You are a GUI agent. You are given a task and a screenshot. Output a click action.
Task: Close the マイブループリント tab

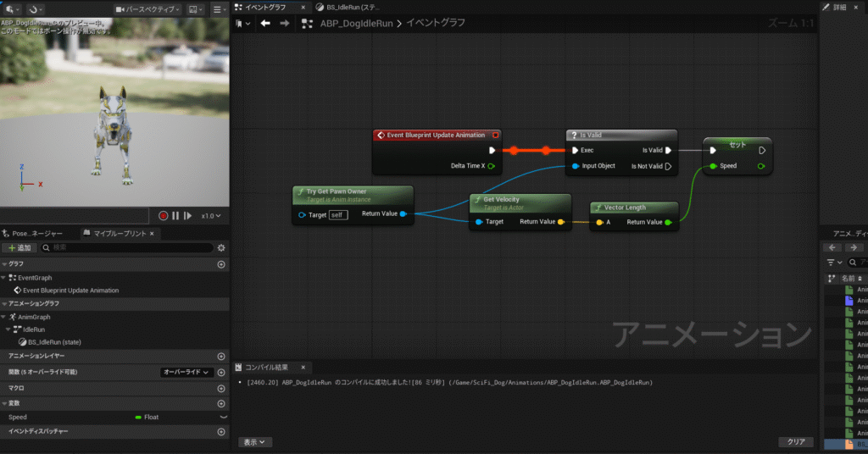click(152, 234)
